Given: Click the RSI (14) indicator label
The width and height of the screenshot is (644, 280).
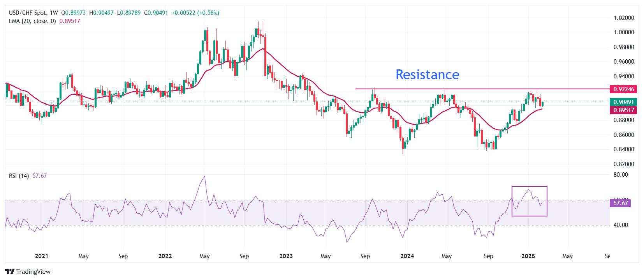Looking at the screenshot, I should [19, 176].
